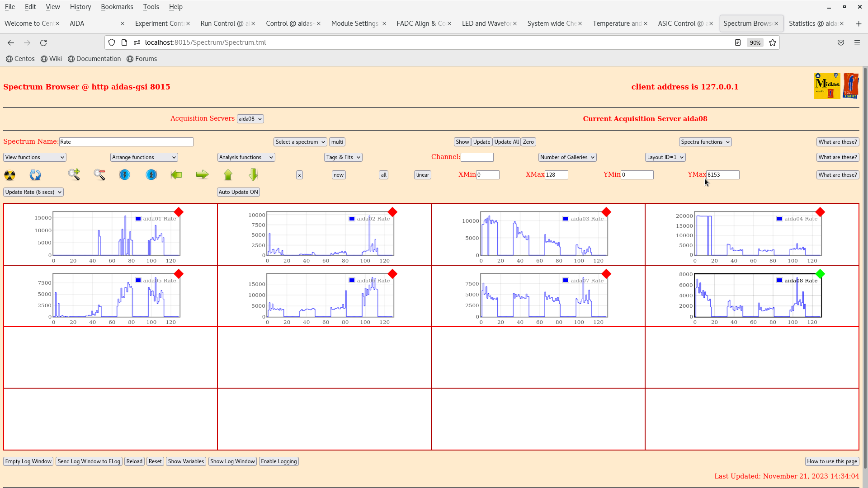Toggle the Auto Update ON button
Image resolution: width=868 pixels, height=488 pixels.
(238, 192)
